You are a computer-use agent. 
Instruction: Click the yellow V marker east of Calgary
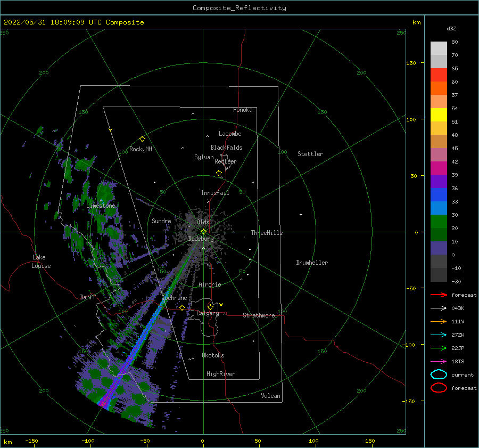coord(221,305)
